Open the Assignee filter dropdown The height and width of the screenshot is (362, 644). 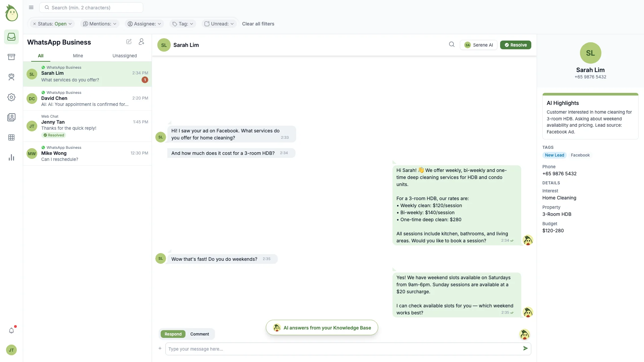click(144, 24)
